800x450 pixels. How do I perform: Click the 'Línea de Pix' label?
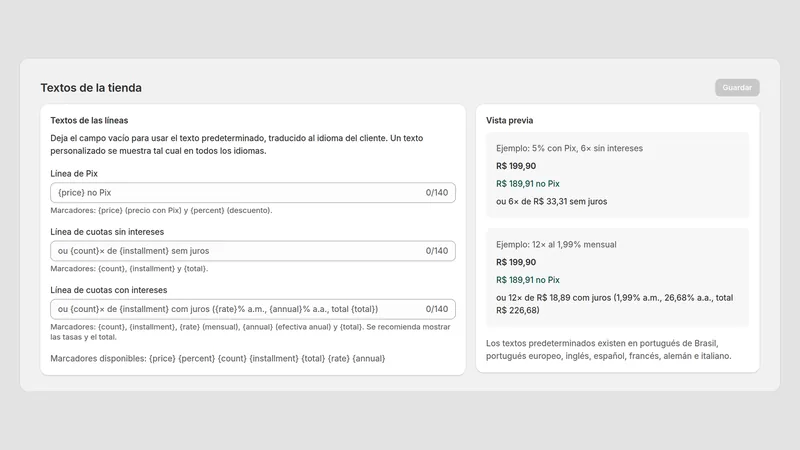pyautogui.click(x=74, y=173)
